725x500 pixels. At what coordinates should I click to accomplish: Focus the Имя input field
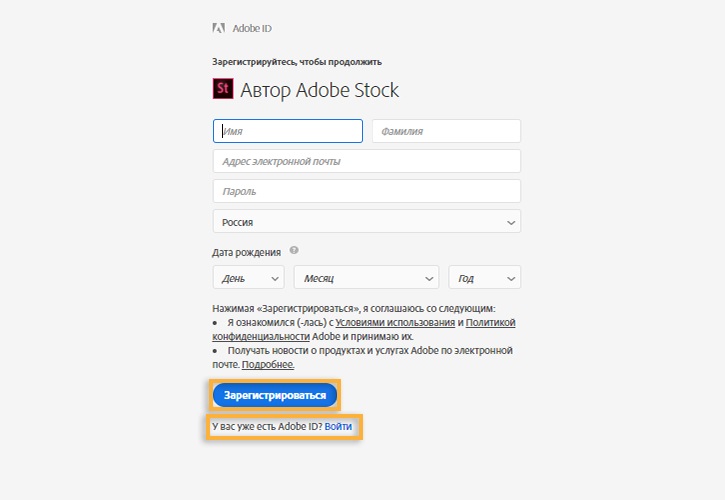[x=288, y=131]
